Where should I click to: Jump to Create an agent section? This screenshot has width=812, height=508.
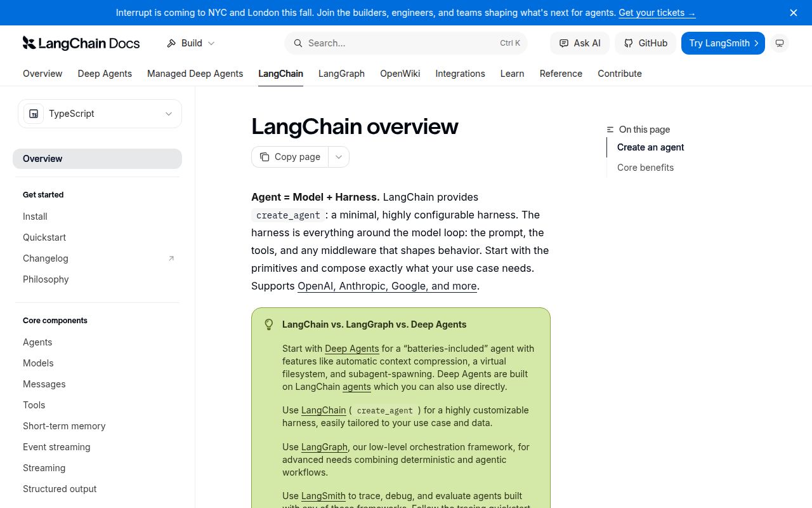650,147
